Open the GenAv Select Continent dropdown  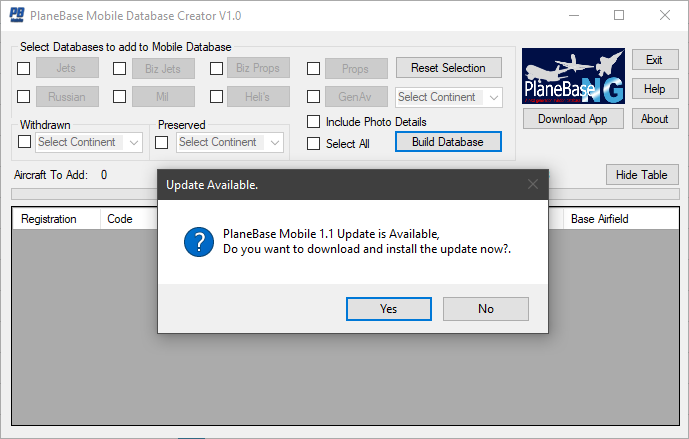(450, 97)
